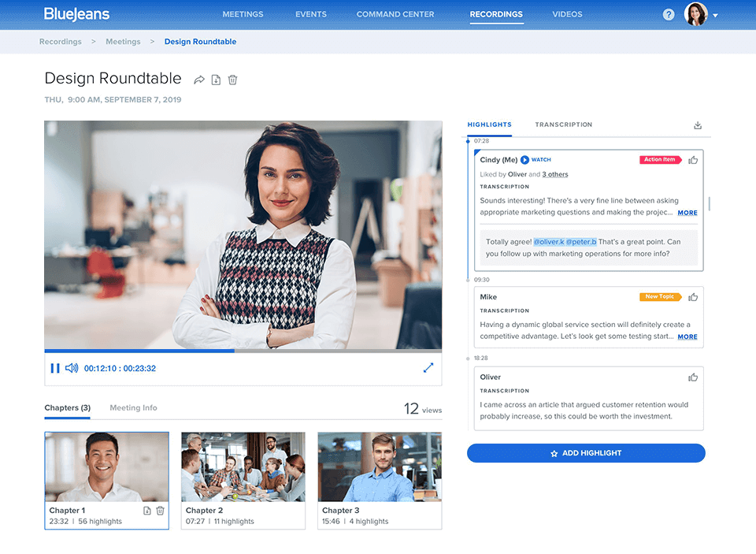Expand MORE in Cindy's transcription
Image resolution: width=756 pixels, height=554 pixels.
click(687, 213)
